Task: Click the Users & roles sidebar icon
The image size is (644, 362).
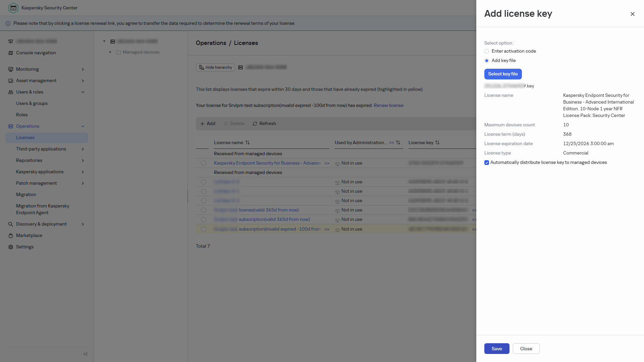Action: click(x=11, y=92)
